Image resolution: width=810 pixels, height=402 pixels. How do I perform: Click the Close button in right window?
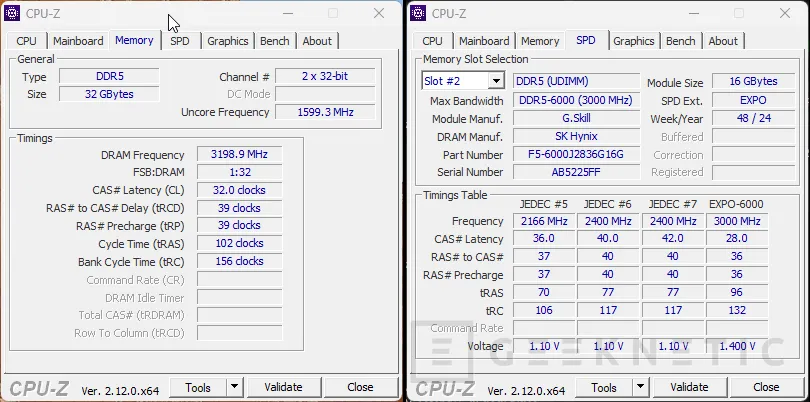766,387
